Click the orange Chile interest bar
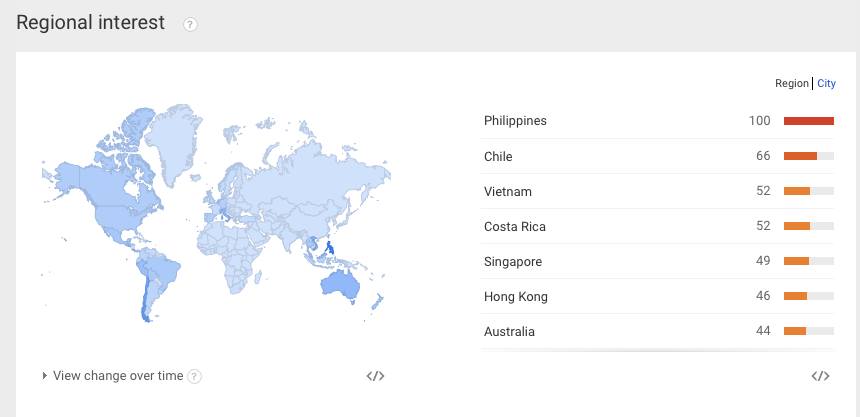This screenshot has height=417, width=860. click(800, 156)
